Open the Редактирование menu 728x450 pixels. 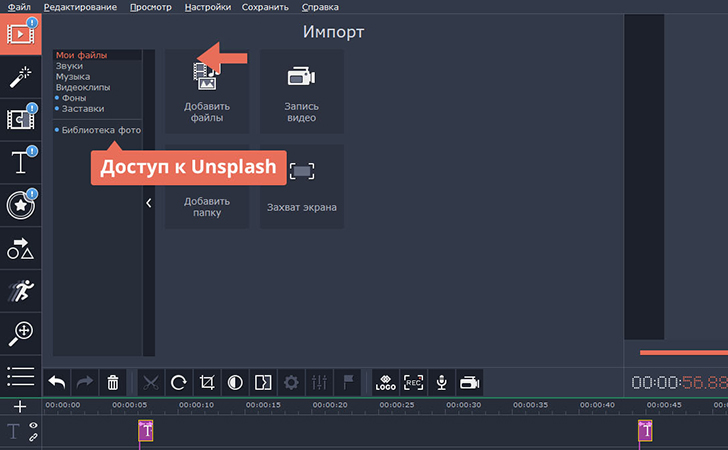pyautogui.click(x=80, y=7)
